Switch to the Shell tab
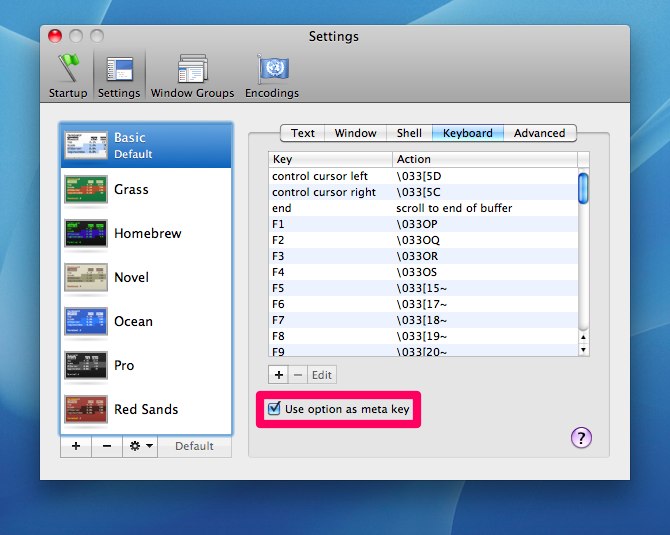 (x=409, y=133)
